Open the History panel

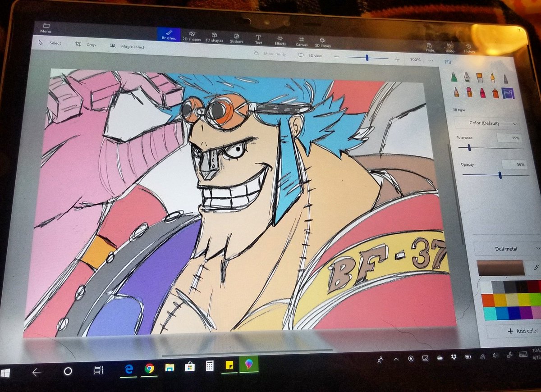pyautogui.click(x=469, y=49)
